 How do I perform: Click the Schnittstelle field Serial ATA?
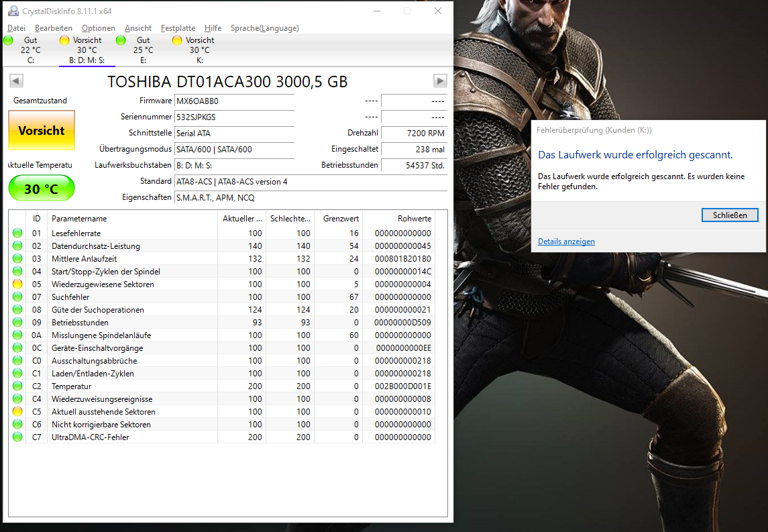[234, 134]
